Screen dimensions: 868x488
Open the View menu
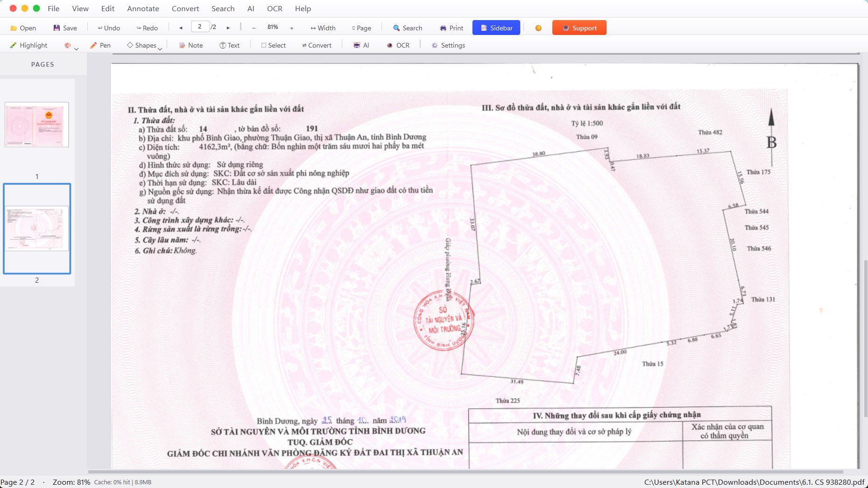pyautogui.click(x=80, y=8)
